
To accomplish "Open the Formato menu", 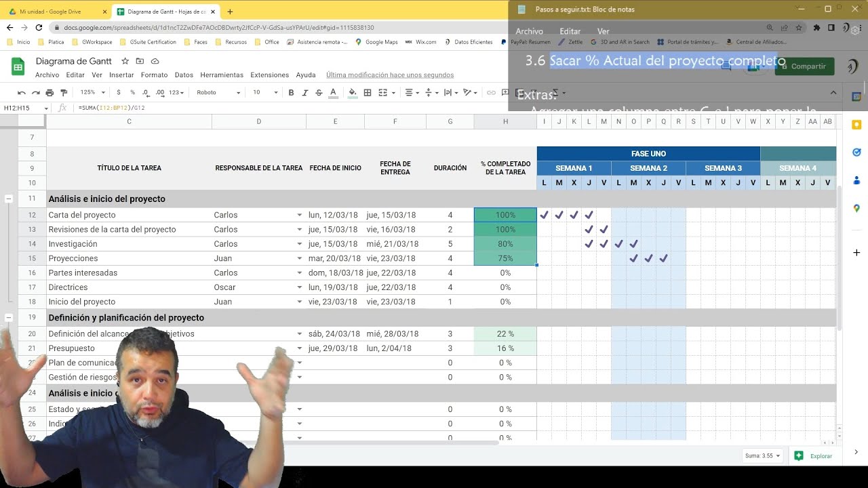I will click(154, 75).
